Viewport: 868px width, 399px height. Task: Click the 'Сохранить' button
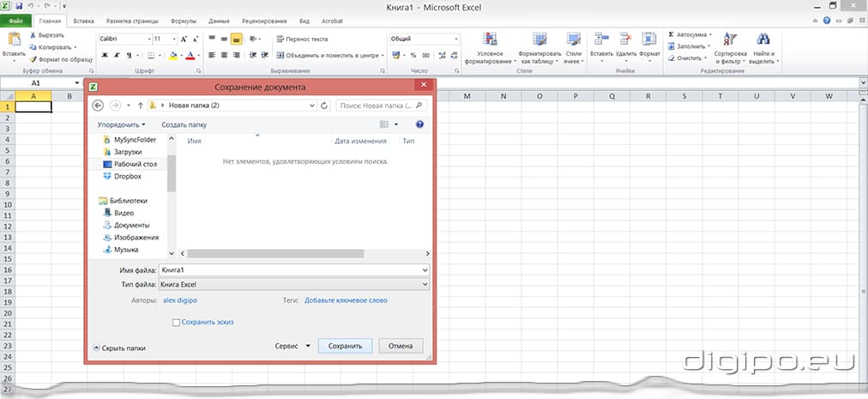345,347
